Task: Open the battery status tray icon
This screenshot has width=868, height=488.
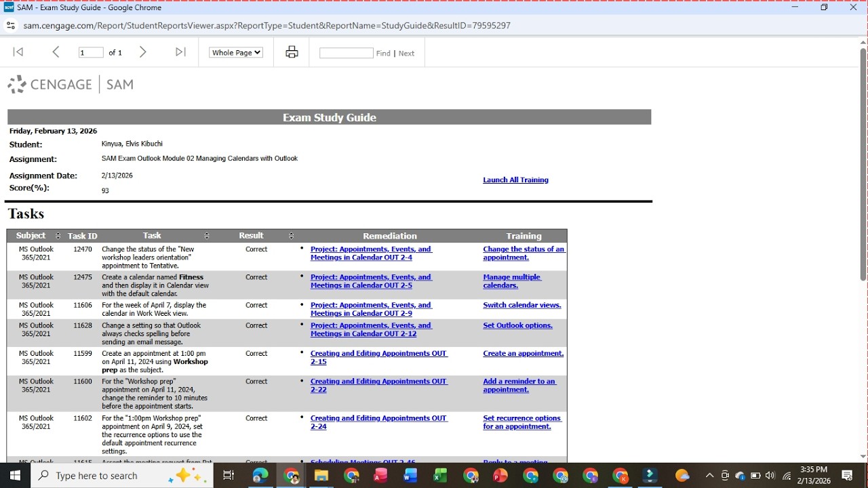Action: [x=755, y=475]
